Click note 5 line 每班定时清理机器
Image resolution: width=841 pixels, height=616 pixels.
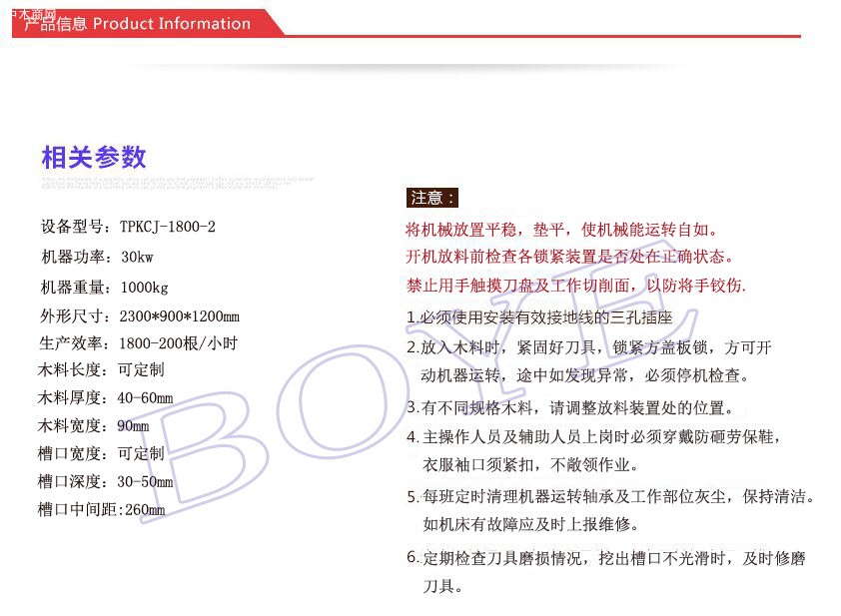click(x=610, y=496)
